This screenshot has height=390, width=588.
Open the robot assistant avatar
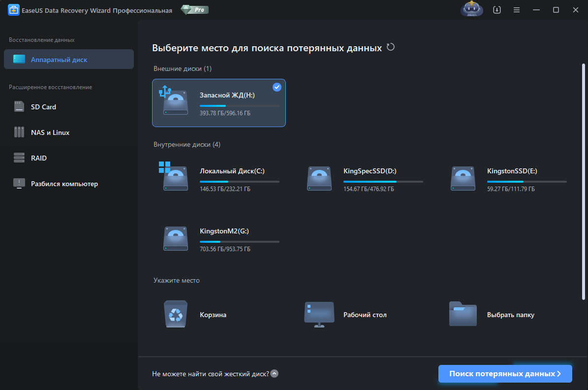pyautogui.click(x=471, y=9)
